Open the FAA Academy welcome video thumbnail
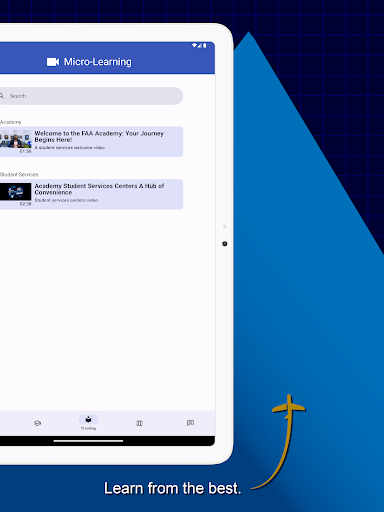 pos(16,139)
